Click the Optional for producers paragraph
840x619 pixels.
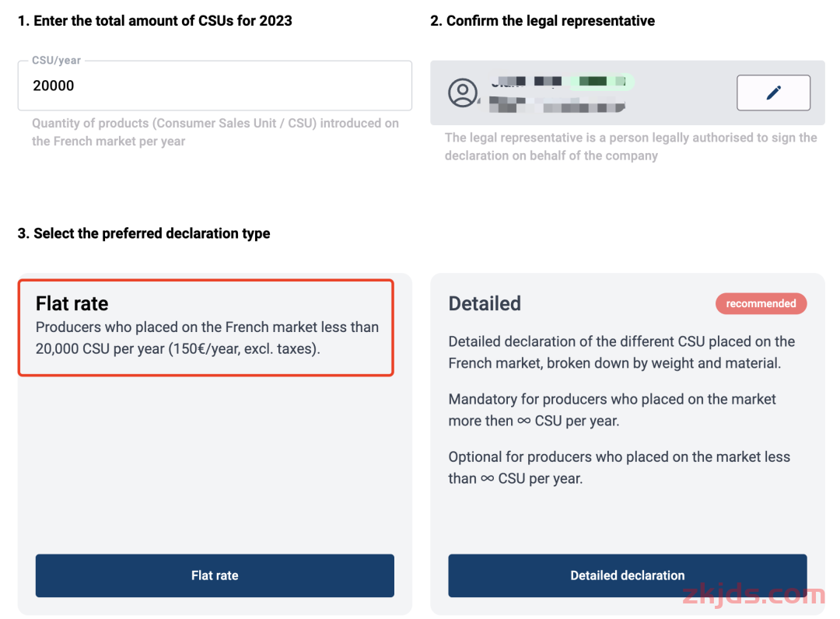618,467
